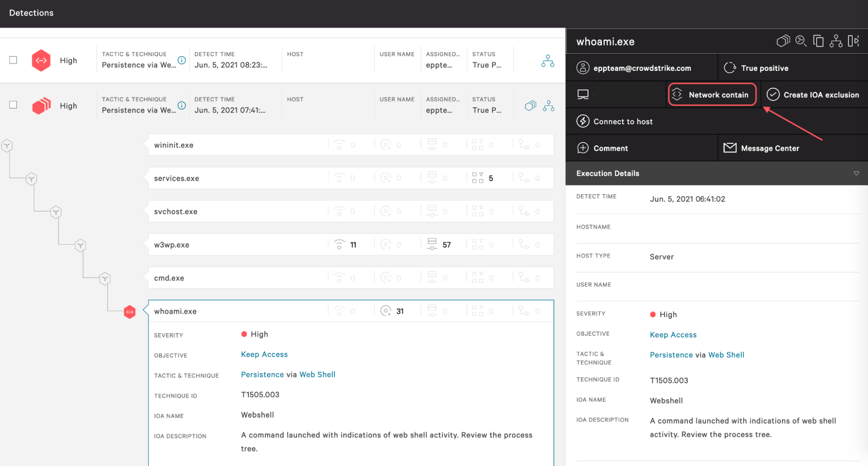Expand the w3wp.exe process row

tap(351, 245)
